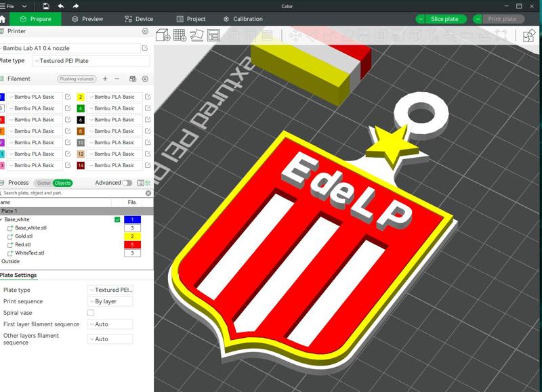
Task: Click the Auto orient toolbar icon
Action: pyautogui.click(x=196, y=35)
